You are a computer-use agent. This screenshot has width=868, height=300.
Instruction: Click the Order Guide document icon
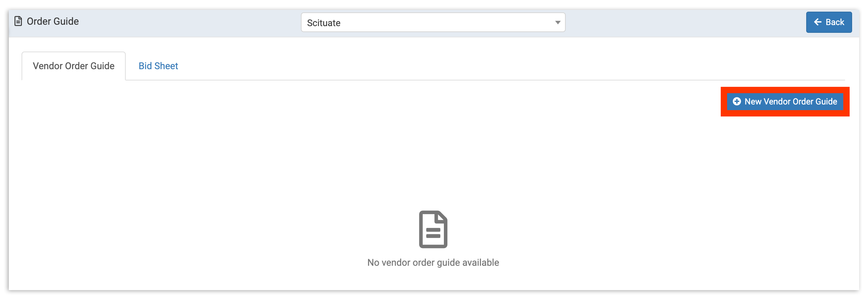[18, 21]
